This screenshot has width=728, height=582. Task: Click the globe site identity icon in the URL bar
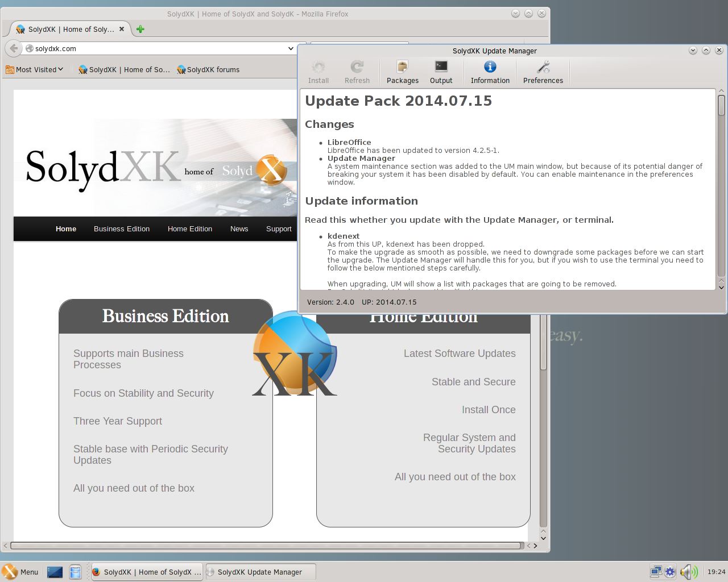point(30,48)
